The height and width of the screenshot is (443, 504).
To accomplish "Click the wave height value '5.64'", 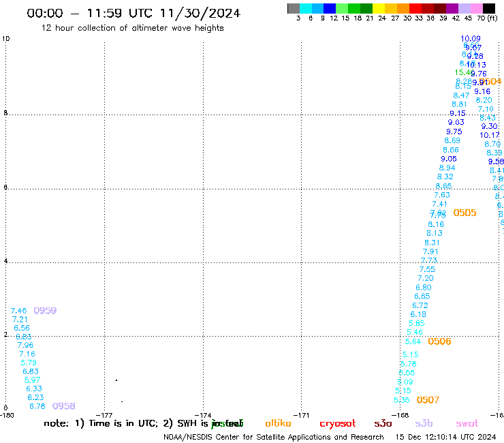I will 413,341.
